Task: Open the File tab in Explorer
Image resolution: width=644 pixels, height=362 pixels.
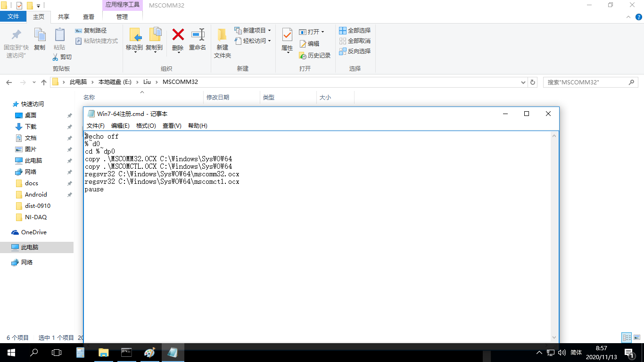Action: 13,16
